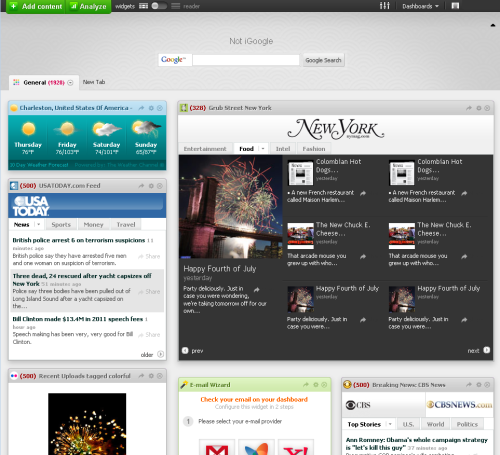Click the fireworks photo in Recent Uploads widget
500x455 pixels.
[87, 424]
